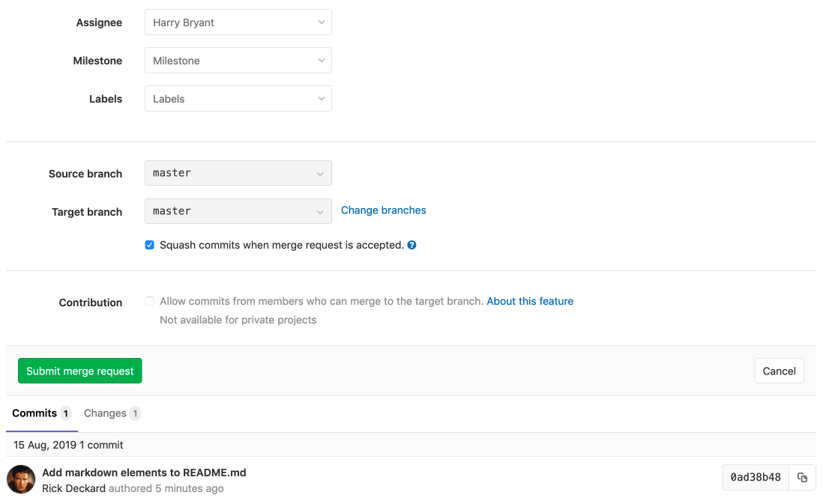
Task: Click the squash commits help icon
Action: 411,245
